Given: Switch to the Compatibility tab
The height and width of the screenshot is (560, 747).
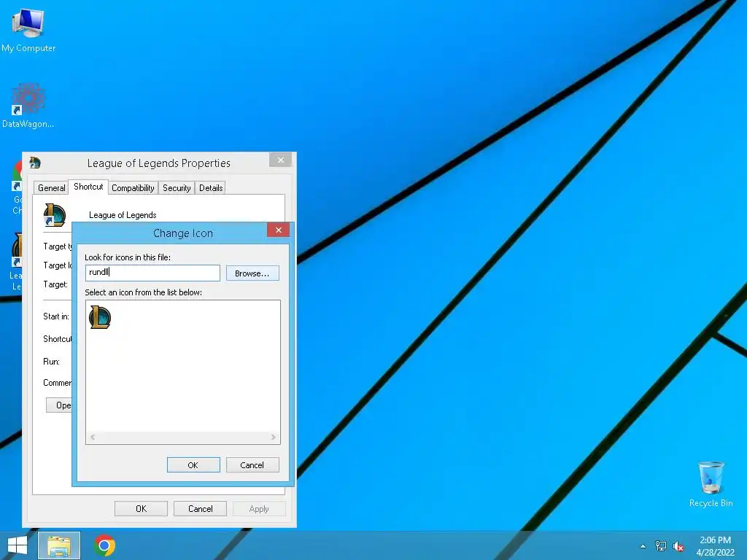Looking at the screenshot, I should coord(133,187).
